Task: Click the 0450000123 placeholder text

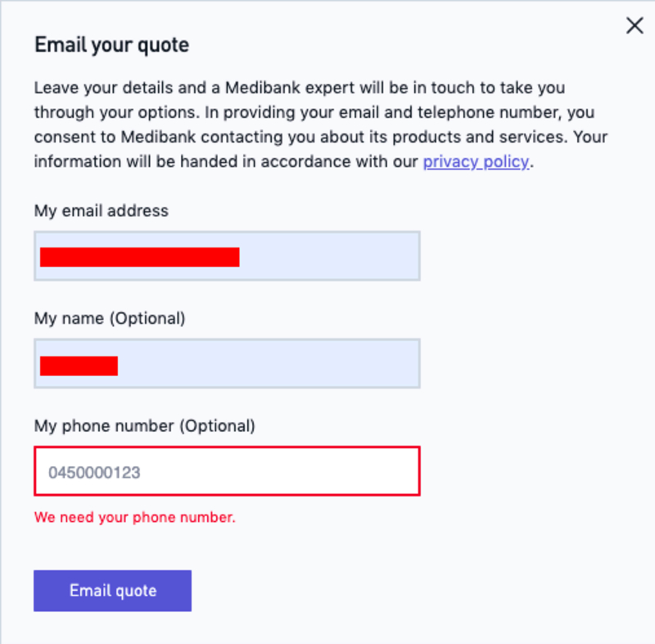Action: coord(94,473)
